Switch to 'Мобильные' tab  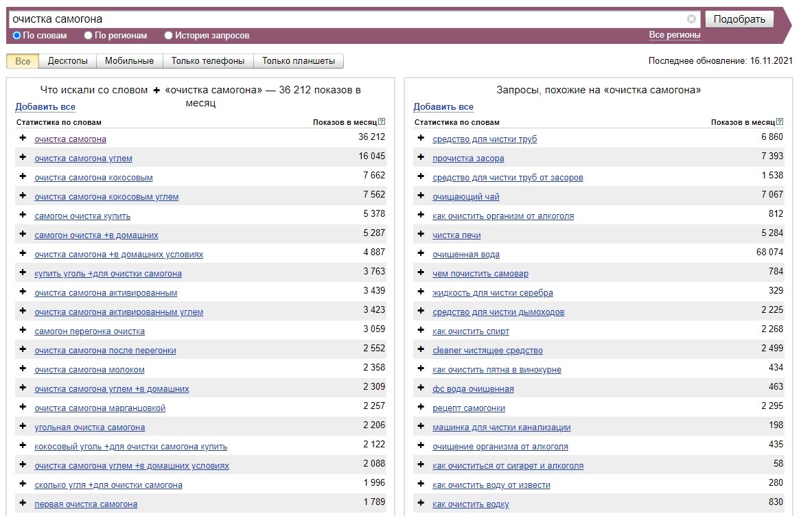[x=130, y=61]
